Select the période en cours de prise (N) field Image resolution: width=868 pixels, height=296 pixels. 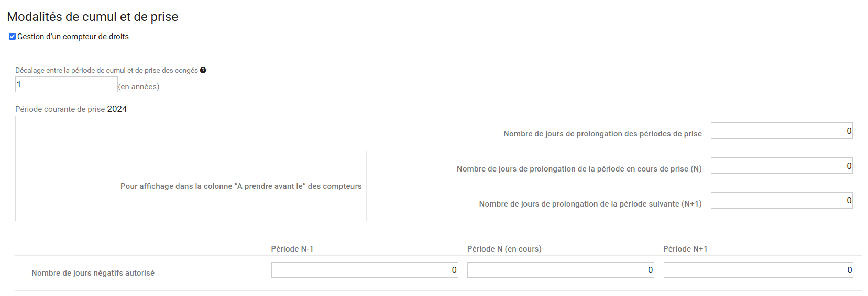pyautogui.click(x=782, y=166)
